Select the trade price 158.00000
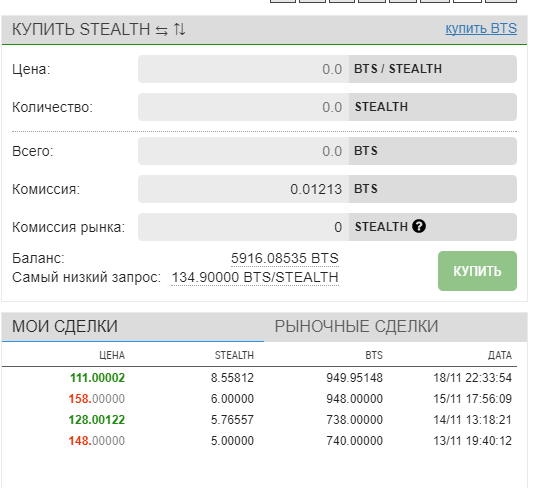Viewport: 540px width, 488px height. click(x=97, y=399)
